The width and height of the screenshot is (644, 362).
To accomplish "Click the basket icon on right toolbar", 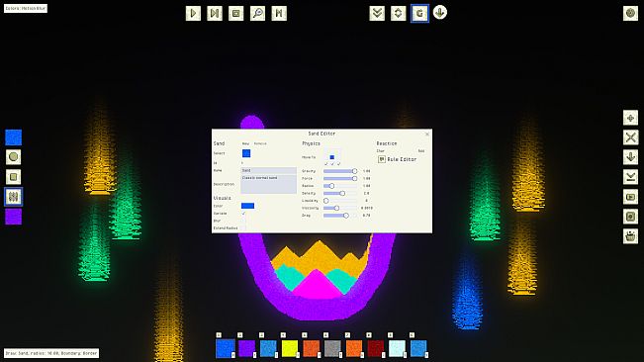I will 630,236.
